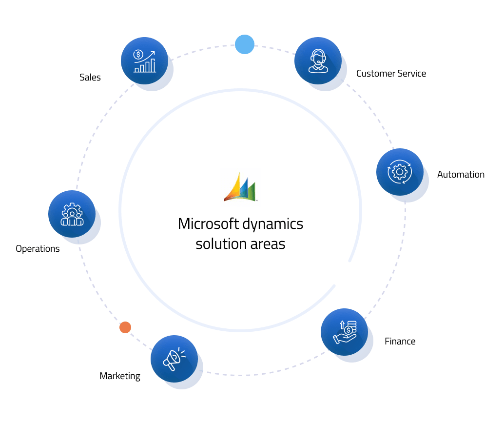Click the "solution areas" heading line
Screen dimensions: 504x424
(x=240, y=243)
